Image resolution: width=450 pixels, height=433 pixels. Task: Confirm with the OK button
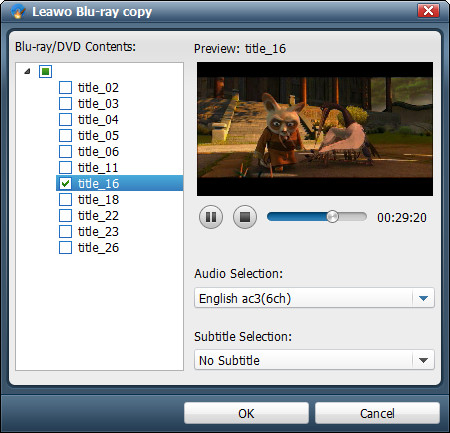click(x=246, y=413)
